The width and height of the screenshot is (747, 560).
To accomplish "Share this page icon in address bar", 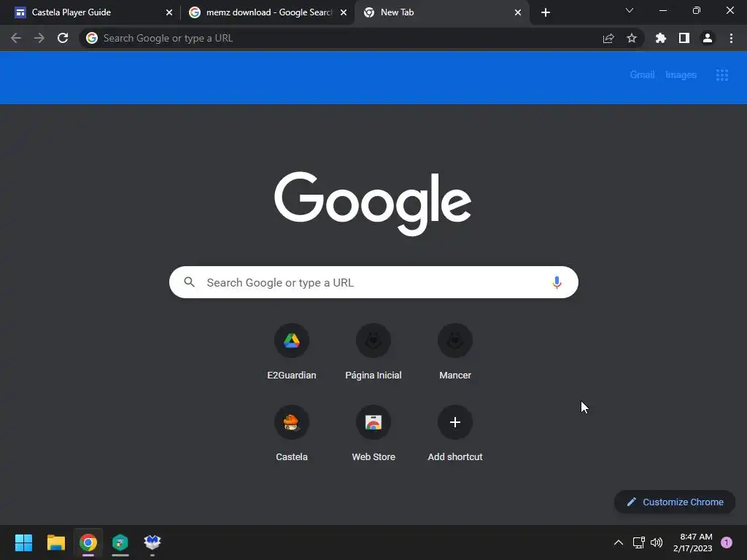I will [x=608, y=38].
